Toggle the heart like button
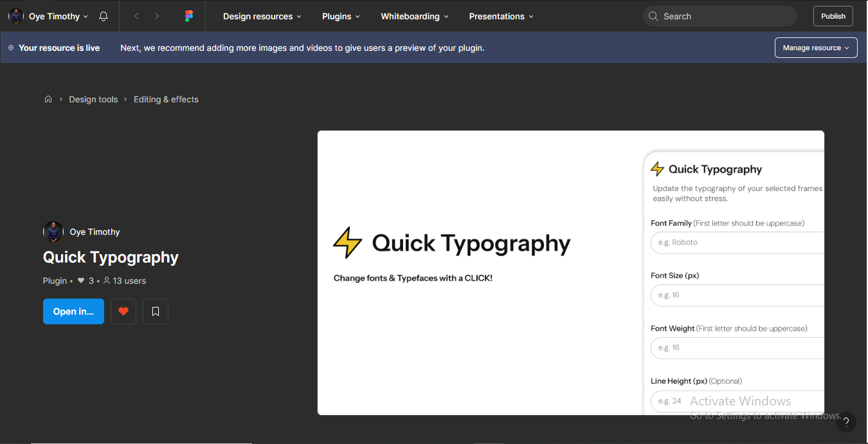The width and height of the screenshot is (868, 444). 123,311
